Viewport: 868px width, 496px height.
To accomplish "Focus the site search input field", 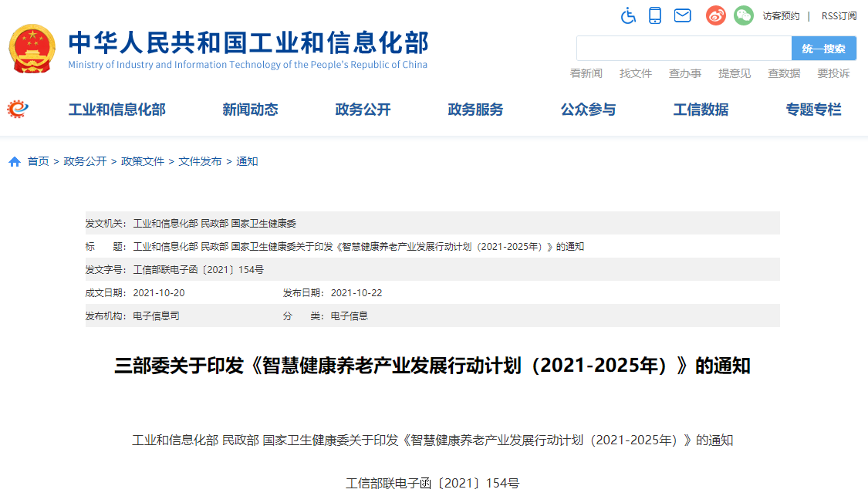I will (x=684, y=49).
